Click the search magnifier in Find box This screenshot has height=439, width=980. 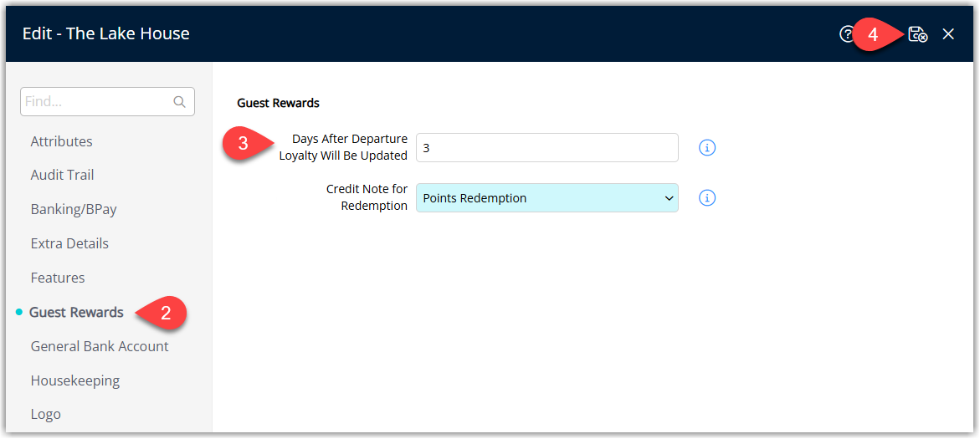point(179,102)
